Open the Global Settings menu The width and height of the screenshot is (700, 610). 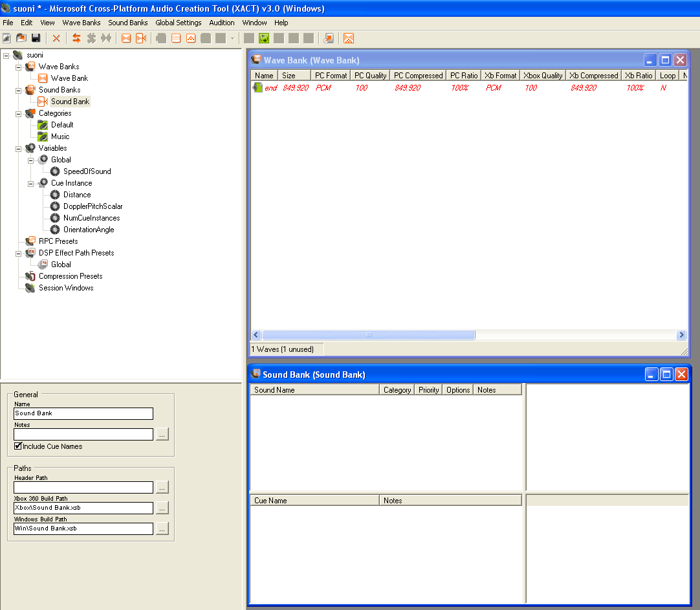tap(178, 23)
